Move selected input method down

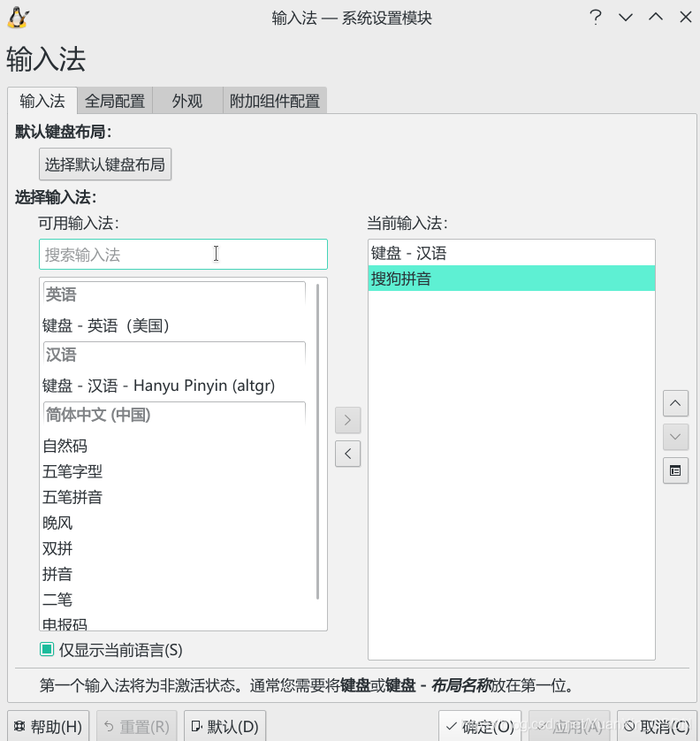[675, 437]
